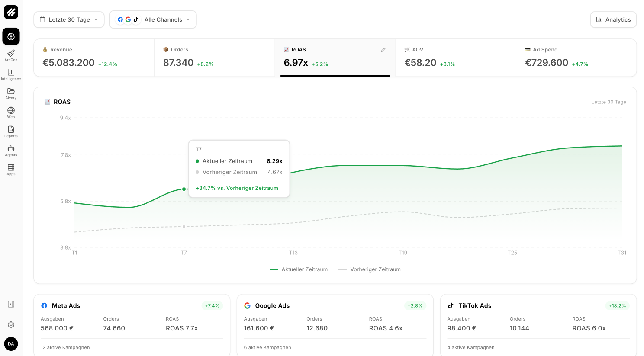Select the Ad Spend metric tab
Image resolution: width=644 pixels, height=356 pixels.
pos(576,58)
